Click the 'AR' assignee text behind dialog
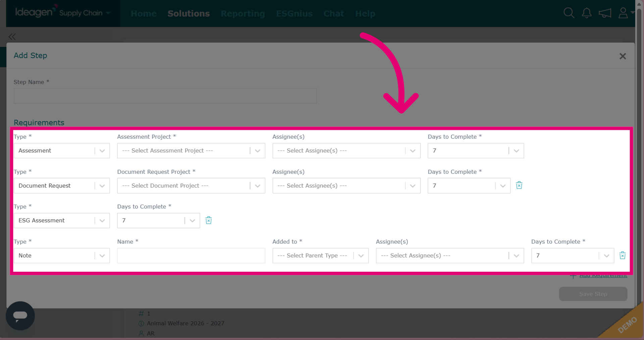644x340 pixels. click(x=151, y=334)
